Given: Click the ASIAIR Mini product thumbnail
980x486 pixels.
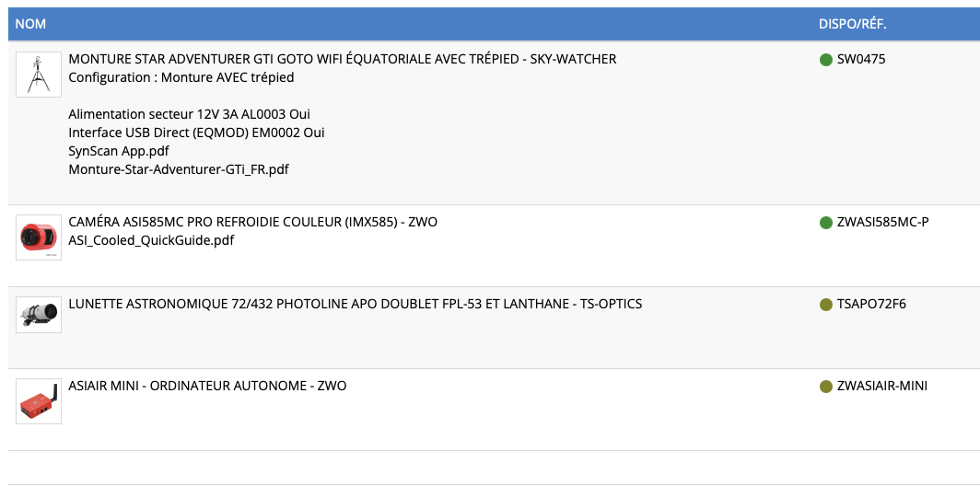Looking at the screenshot, I should [39, 401].
